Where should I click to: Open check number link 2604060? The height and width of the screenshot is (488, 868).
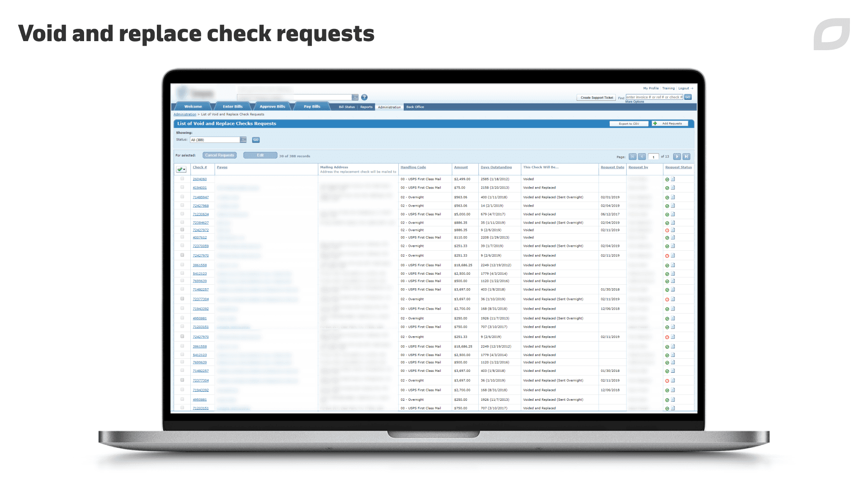[200, 179]
